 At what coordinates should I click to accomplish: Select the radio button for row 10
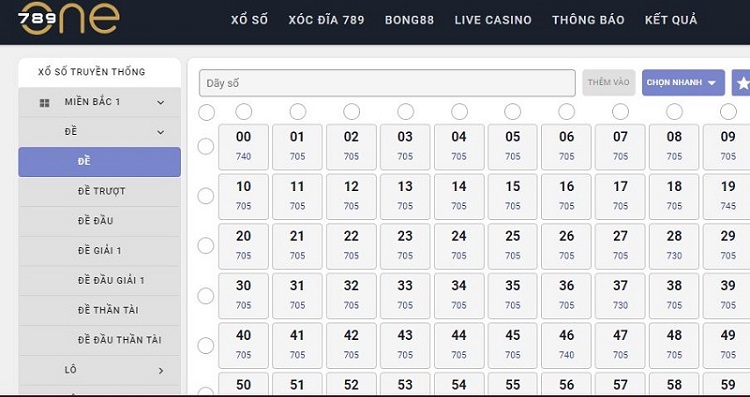tap(206, 196)
